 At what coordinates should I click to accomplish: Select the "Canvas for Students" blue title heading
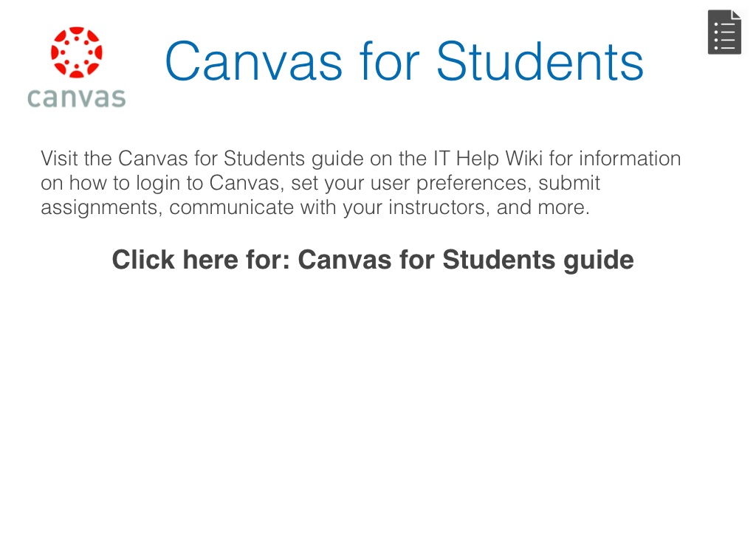point(404,61)
